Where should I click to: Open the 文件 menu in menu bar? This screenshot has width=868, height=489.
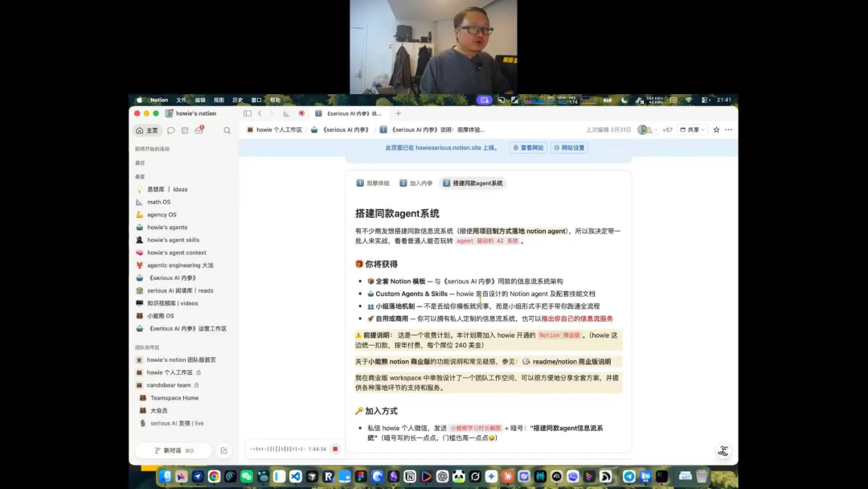click(181, 101)
